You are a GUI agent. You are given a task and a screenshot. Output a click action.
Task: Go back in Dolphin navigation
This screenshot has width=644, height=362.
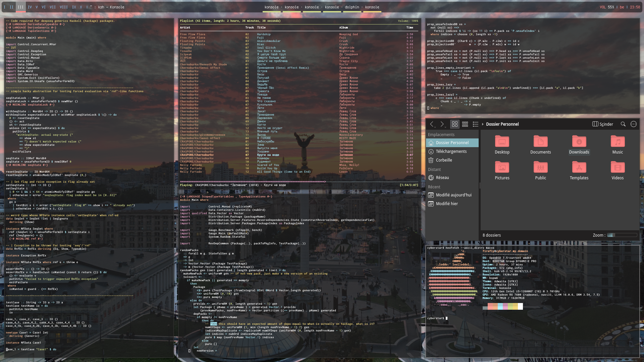click(432, 124)
